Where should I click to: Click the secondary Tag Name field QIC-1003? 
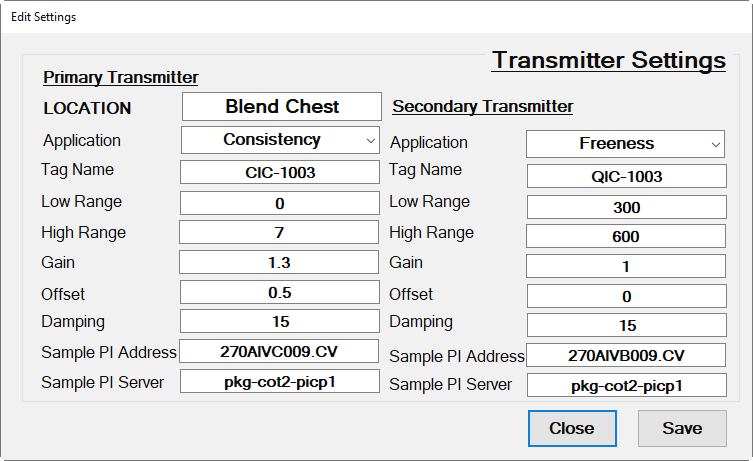point(626,177)
